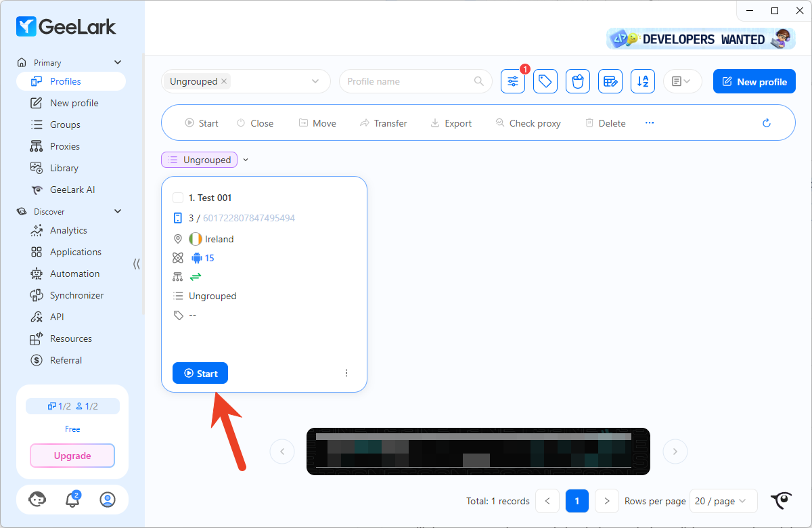Check the Test 001 profile checkbox
The height and width of the screenshot is (528, 812).
[x=178, y=198]
